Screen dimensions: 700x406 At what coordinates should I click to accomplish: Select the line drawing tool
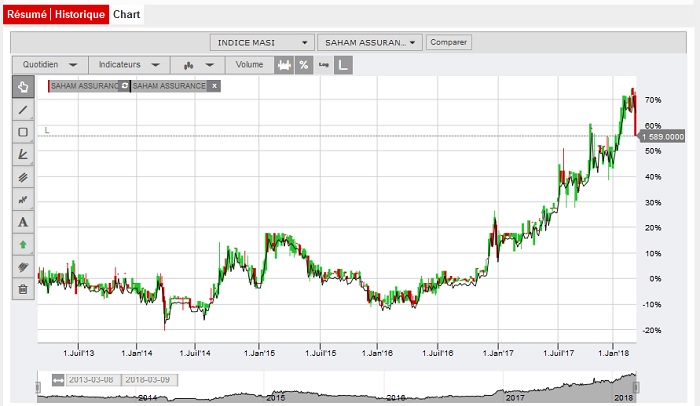[23, 109]
